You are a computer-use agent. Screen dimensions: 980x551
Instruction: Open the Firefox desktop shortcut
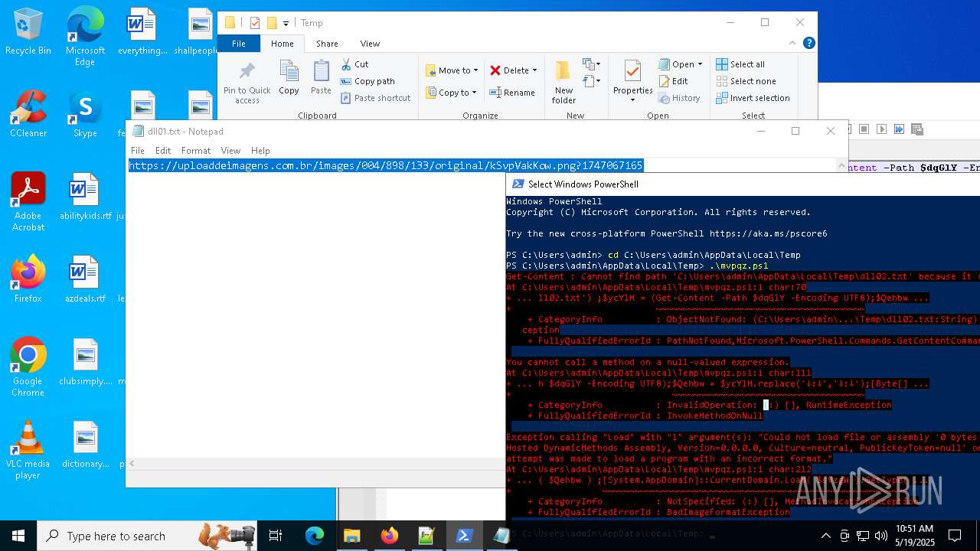(28, 279)
